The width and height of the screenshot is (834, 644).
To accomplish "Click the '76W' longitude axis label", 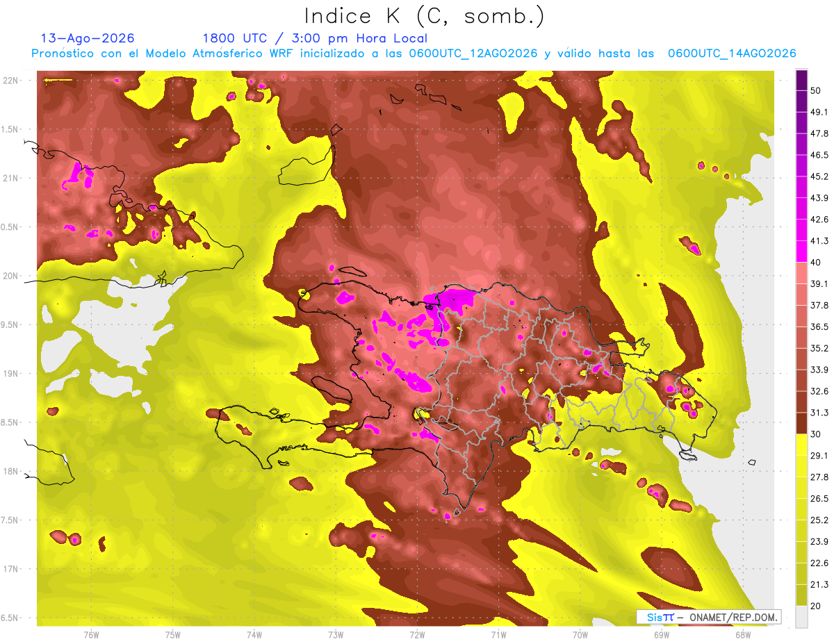I will (x=91, y=634).
